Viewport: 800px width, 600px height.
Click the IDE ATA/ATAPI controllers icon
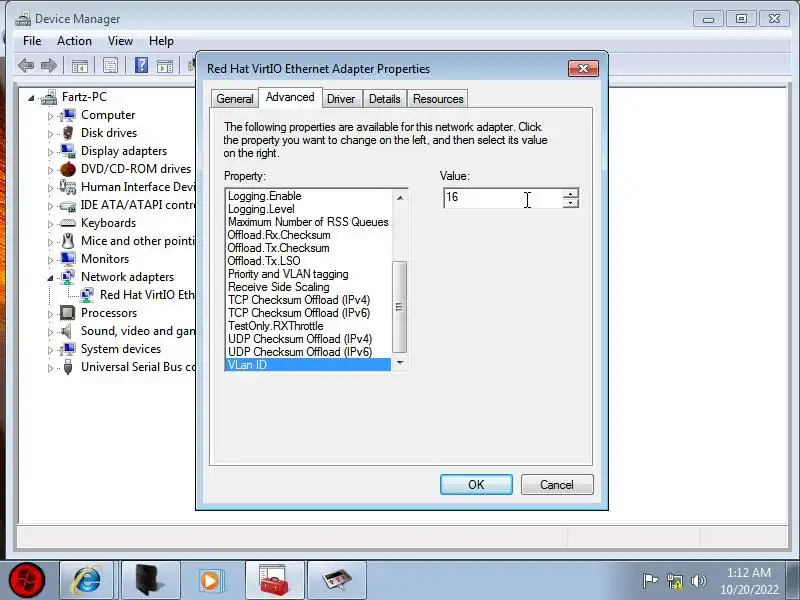[67, 205]
